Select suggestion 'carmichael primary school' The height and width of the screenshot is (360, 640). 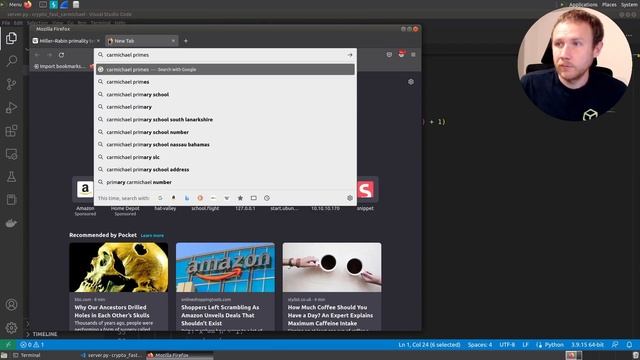pos(225,94)
